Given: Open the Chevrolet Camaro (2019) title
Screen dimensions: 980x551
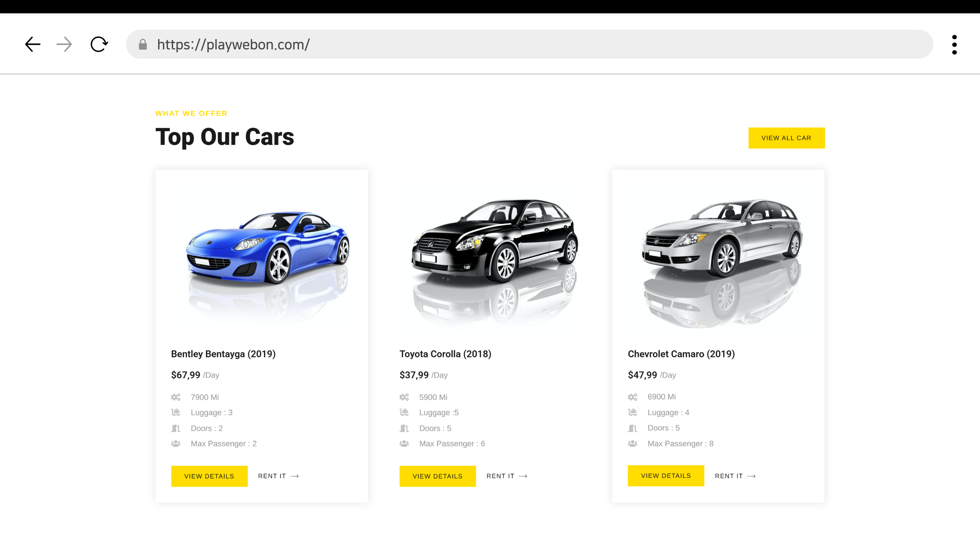Looking at the screenshot, I should point(681,354).
